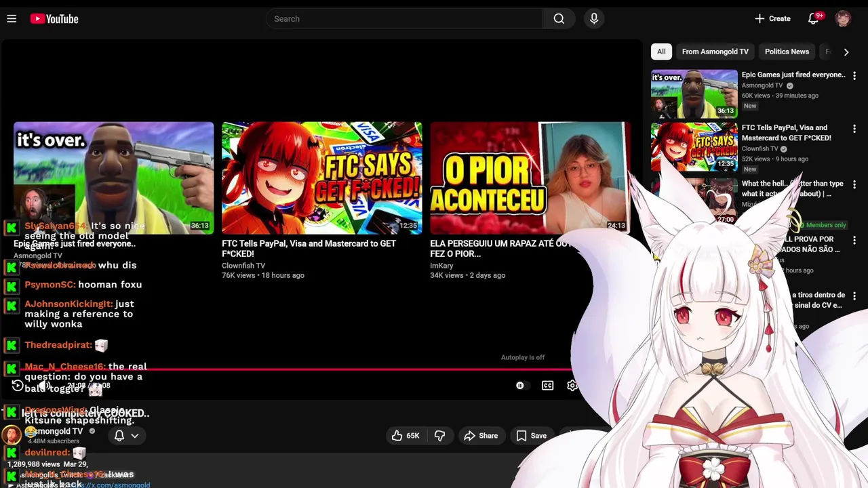Open the O PIOR ACONTECEU endscreen thumbnail

(530, 178)
